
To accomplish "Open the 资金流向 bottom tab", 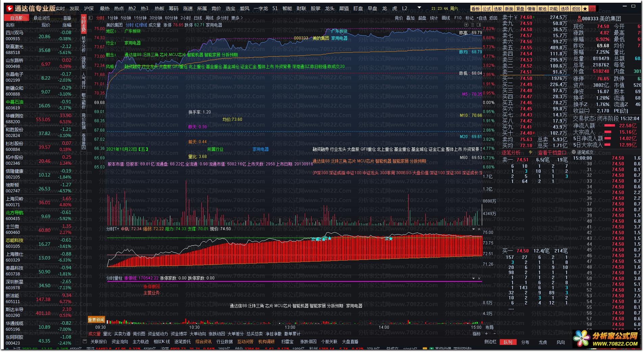I will tap(120, 342).
